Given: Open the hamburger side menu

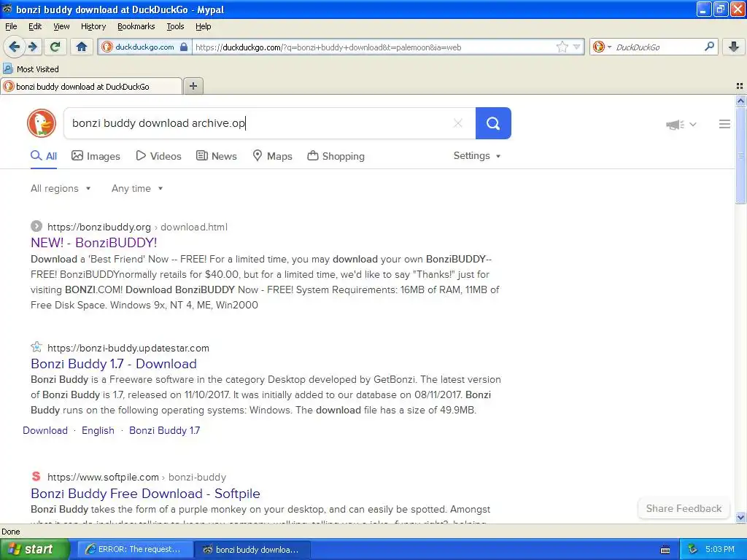Looking at the screenshot, I should coord(724,124).
